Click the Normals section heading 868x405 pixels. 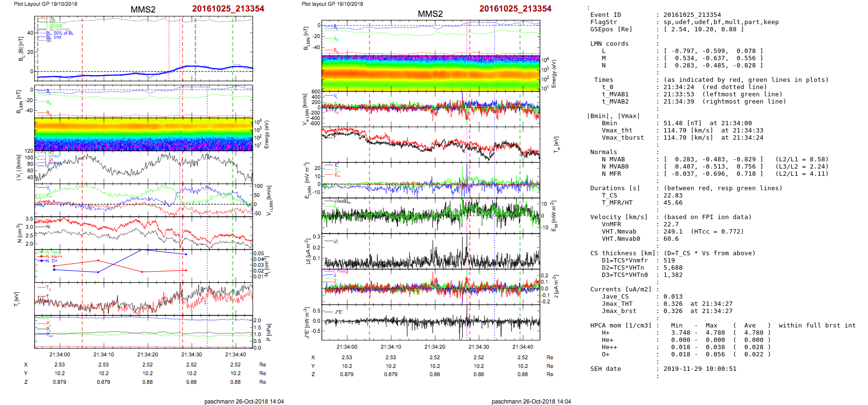coord(603,152)
